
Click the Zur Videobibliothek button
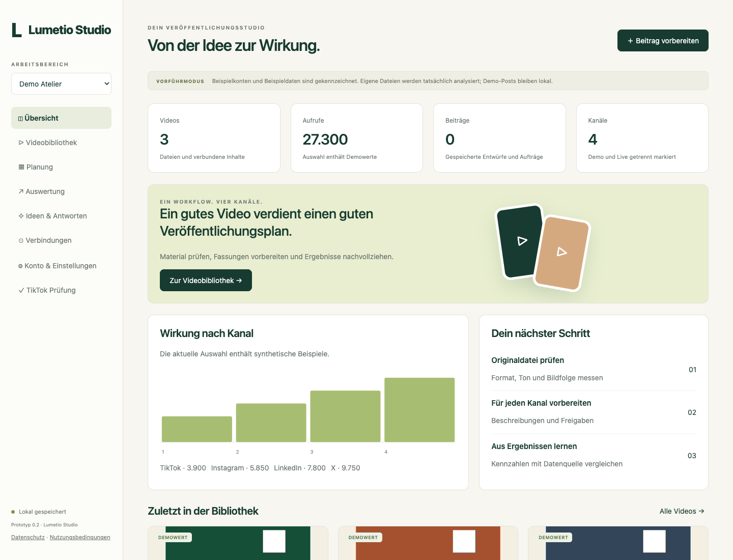pyautogui.click(x=206, y=281)
